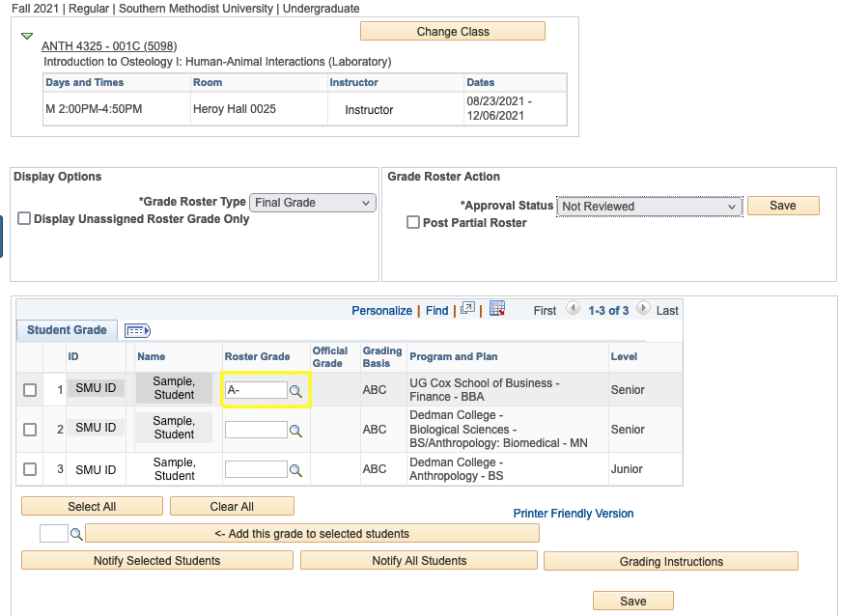Click Notify All Students button

tap(419, 560)
